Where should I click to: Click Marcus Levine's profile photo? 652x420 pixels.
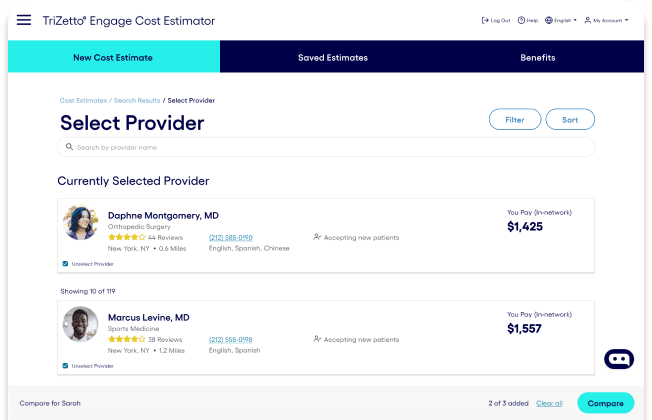click(x=81, y=324)
